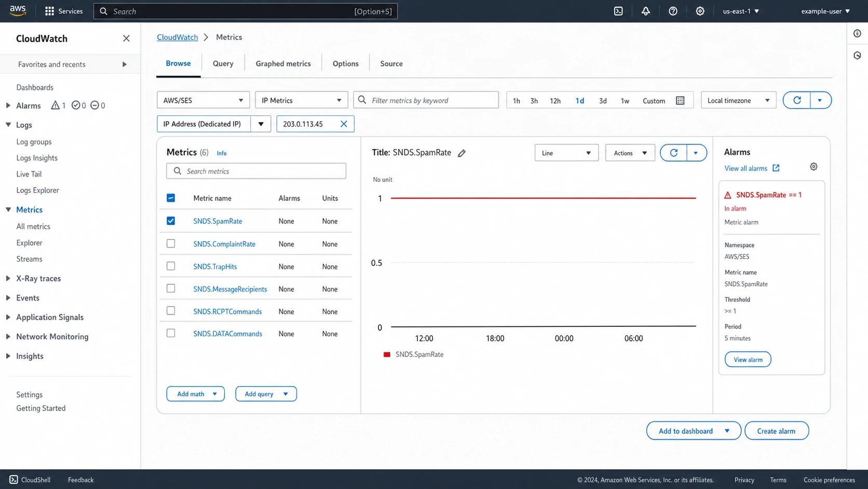
Task: Click Add to dashboard button
Action: pyautogui.click(x=693, y=431)
